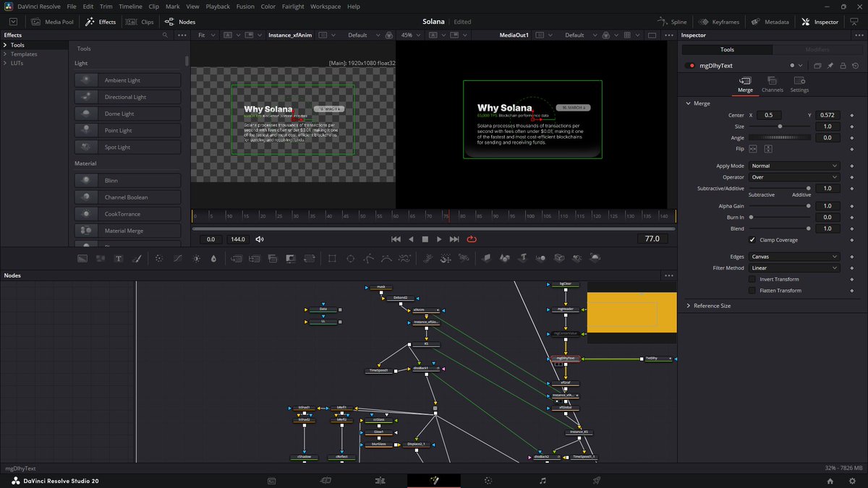This screenshot has height=488, width=868.
Task: Add a Text 3D node from toolbar
Action: [523, 258]
